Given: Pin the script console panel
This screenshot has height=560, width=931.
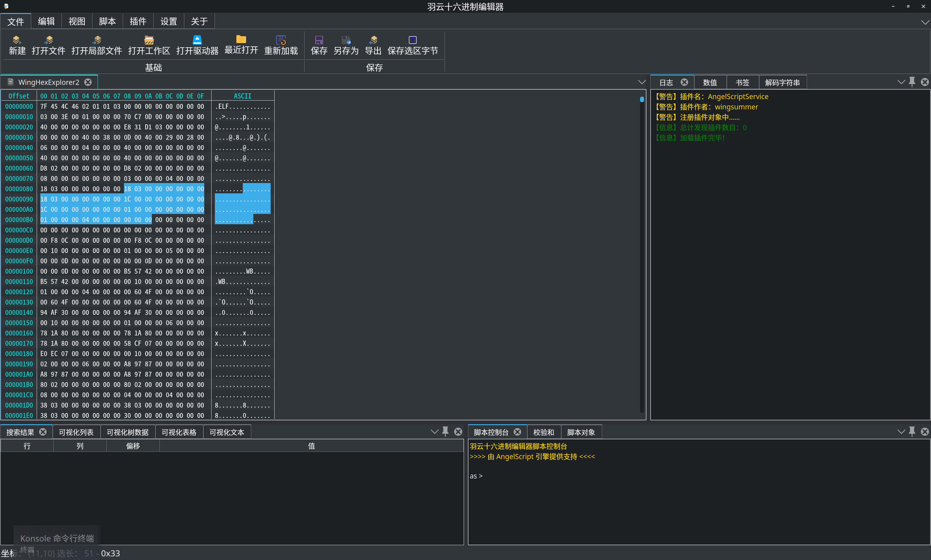Looking at the screenshot, I should (912, 431).
